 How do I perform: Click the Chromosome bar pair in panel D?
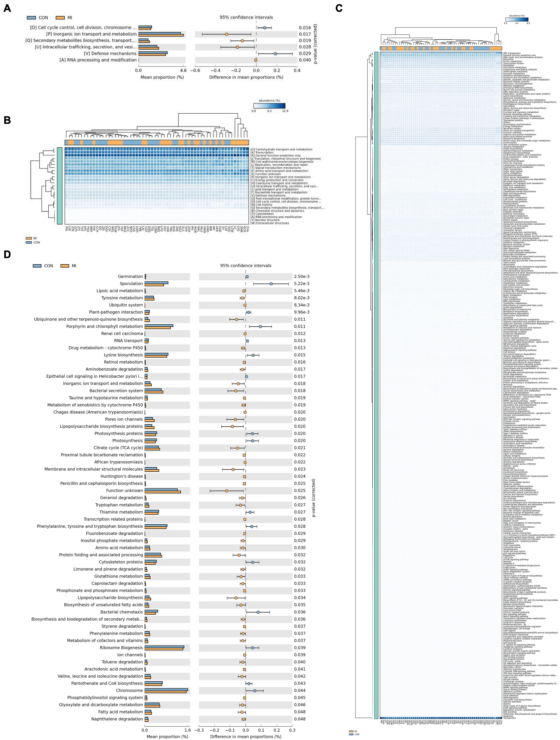pos(166,691)
